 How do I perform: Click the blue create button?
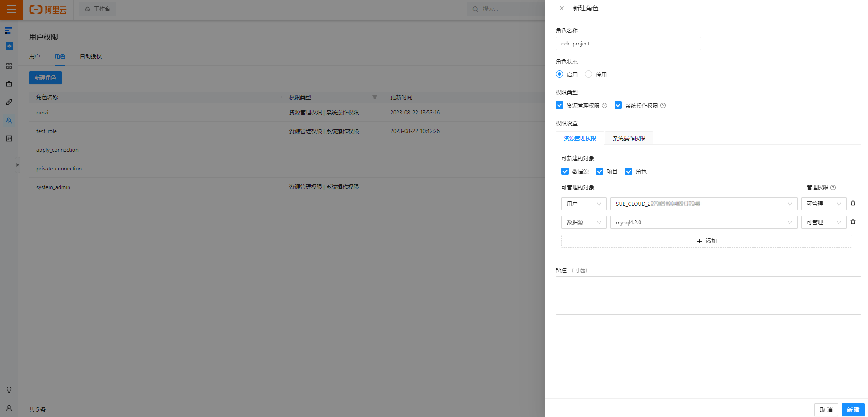click(x=853, y=410)
